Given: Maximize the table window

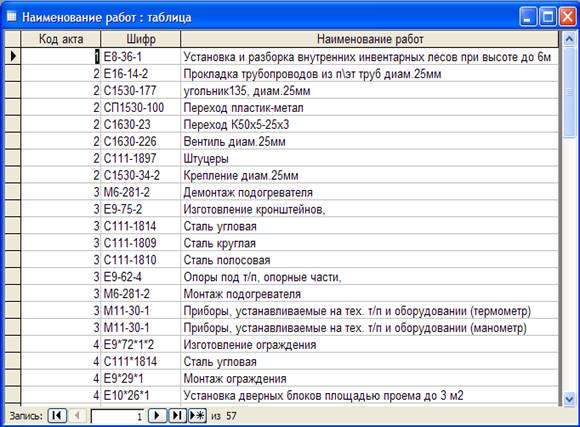Looking at the screenshot, I should tap(548, 17).
